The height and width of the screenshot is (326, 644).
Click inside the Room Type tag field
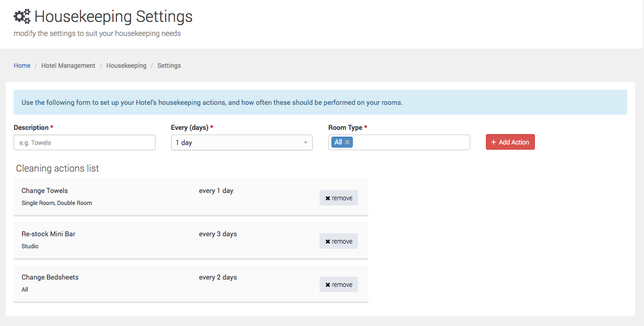[x=399, y=142]
